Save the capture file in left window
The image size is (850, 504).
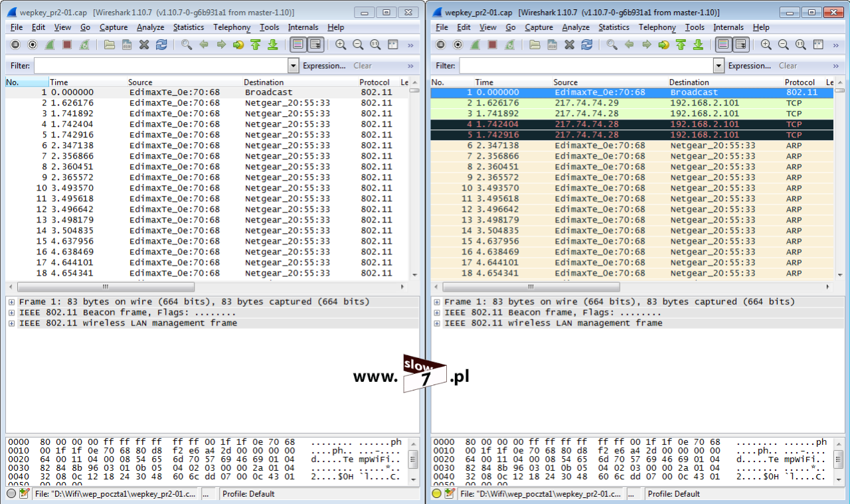[127, 44]
